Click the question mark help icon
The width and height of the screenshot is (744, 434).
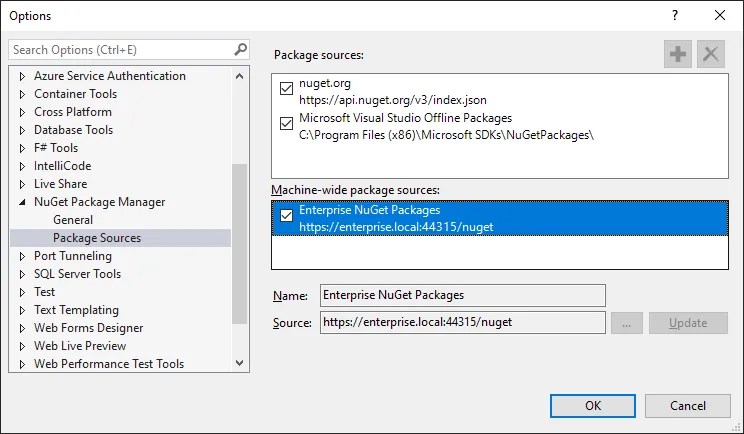click(675, 15)
